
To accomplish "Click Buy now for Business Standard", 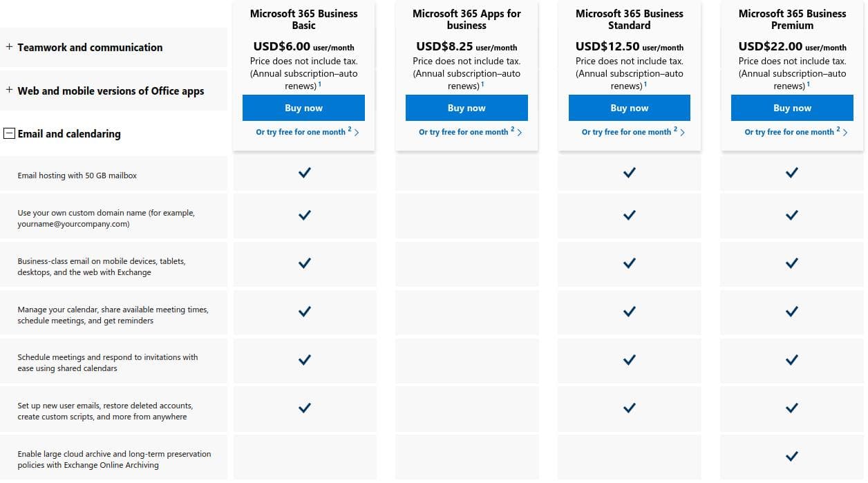I will [x=629, y=108].
